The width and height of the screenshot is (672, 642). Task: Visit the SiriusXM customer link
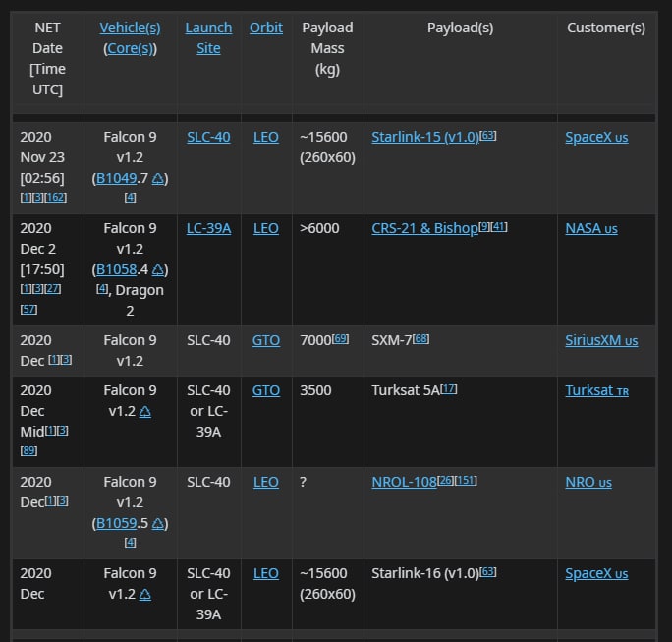point(601,340)
